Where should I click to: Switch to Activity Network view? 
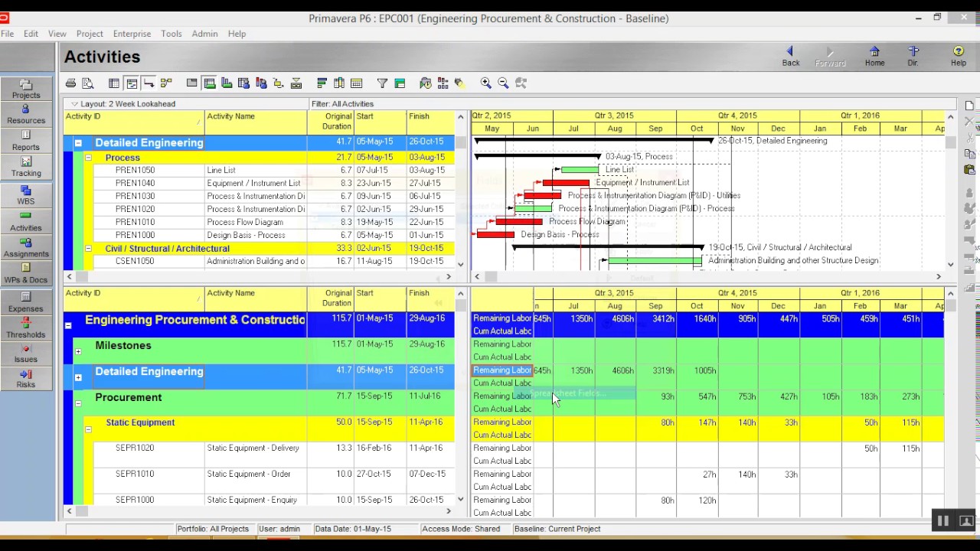click(166, 83)
